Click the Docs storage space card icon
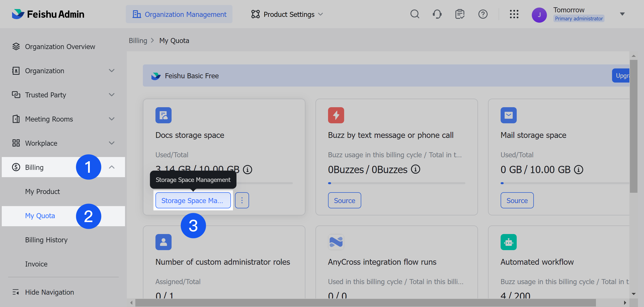The width and height of the screenshot is (644, 307). (164, 115)
